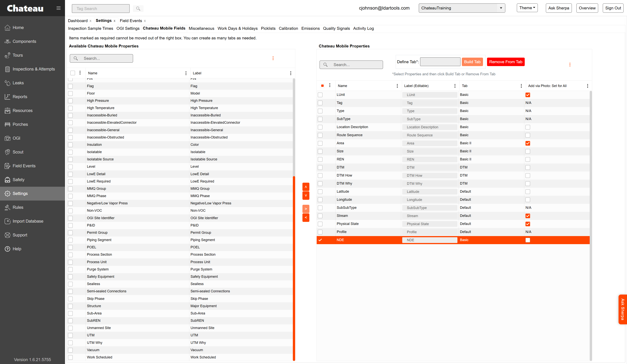The image size is (627, 364).
Task: Open Reports in the sidebar
Action: coord(32,97)
